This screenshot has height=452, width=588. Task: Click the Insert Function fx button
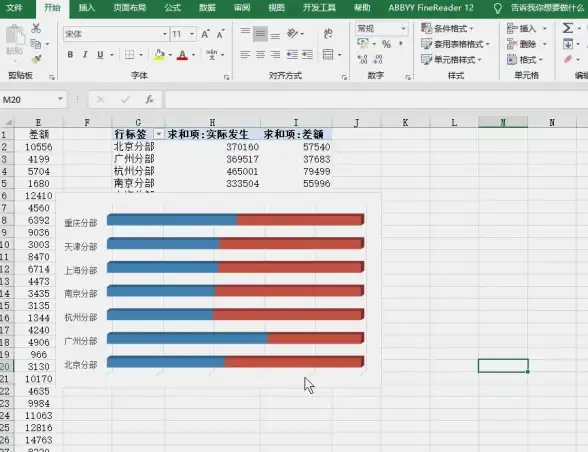(x=149, y=100)
